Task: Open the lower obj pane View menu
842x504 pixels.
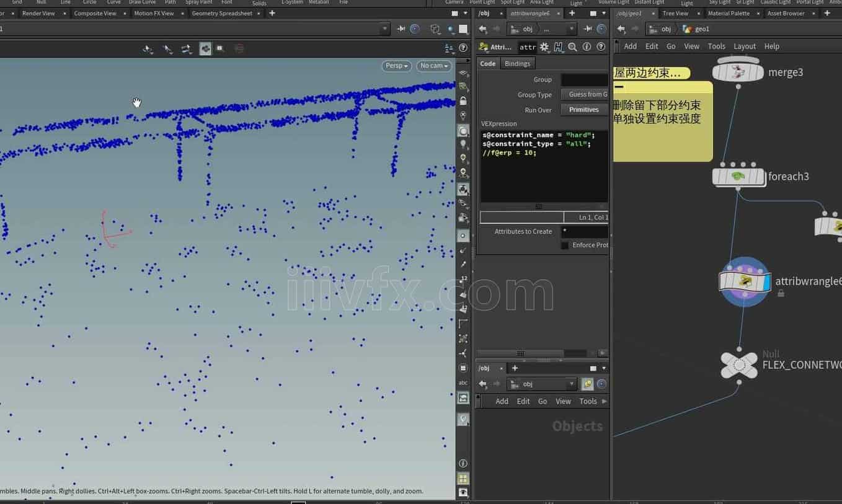Action: pos(563,401)
